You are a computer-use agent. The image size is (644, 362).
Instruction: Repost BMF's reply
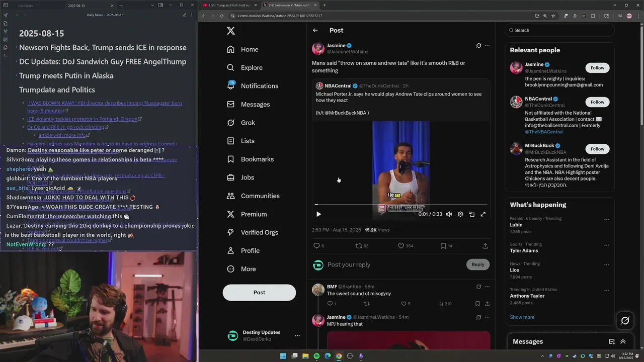[367, 304]
